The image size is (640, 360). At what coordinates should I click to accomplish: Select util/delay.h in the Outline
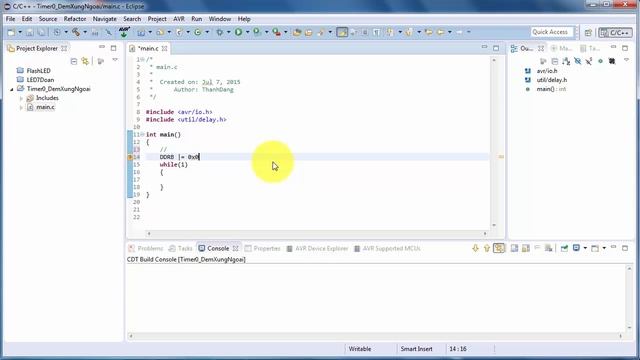(x=551, y=80)
